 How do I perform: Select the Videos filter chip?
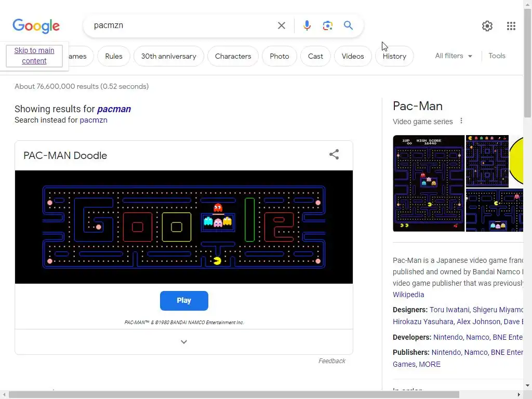point(353,56)
